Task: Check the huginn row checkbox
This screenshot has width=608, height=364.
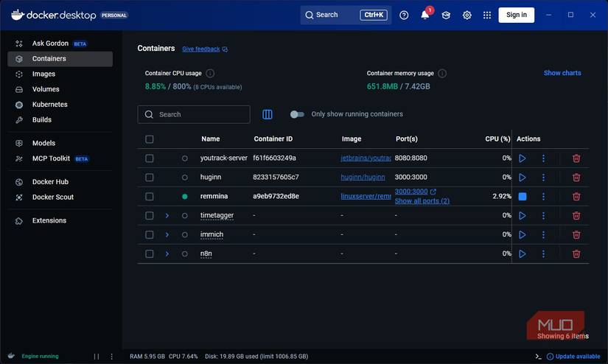Action: point(150,177)
